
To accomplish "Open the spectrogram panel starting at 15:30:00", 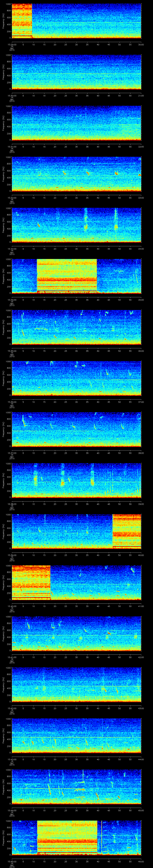I will point(76,72).
